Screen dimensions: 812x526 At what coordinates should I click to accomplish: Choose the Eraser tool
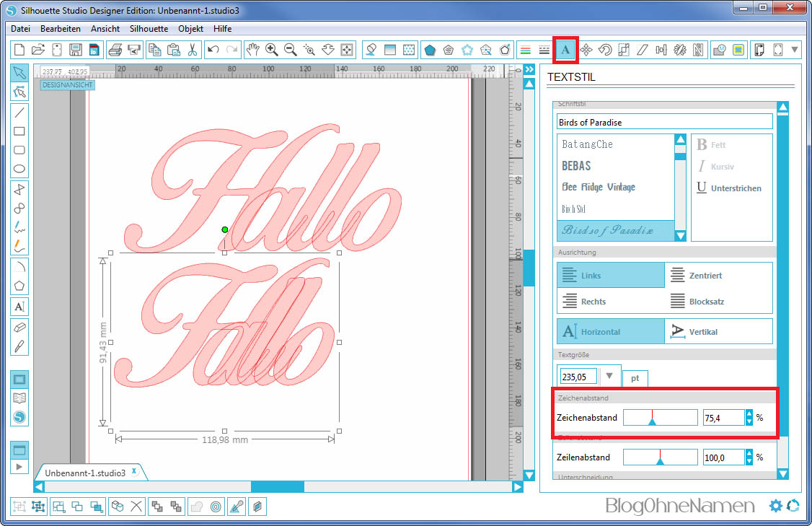[x=20, y=326]
